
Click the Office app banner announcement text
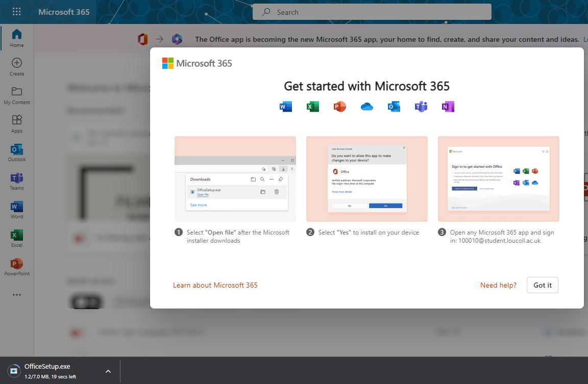(x=387, y=39)
